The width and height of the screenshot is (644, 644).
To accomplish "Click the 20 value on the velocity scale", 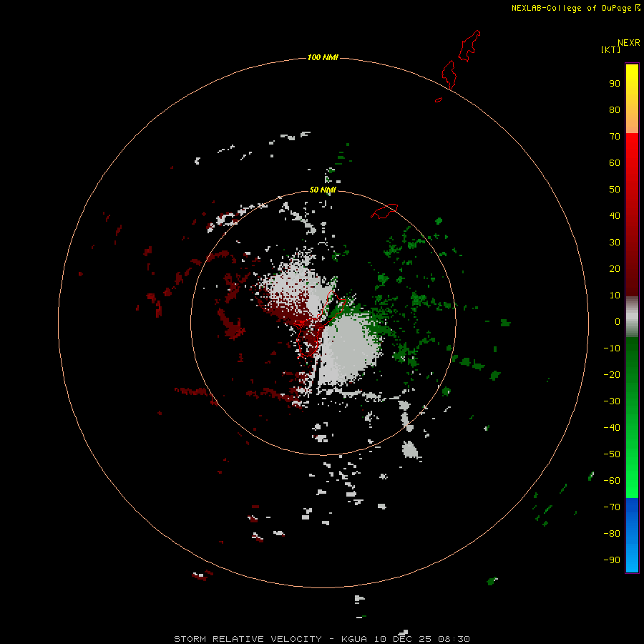I will (x=615, y=268).
